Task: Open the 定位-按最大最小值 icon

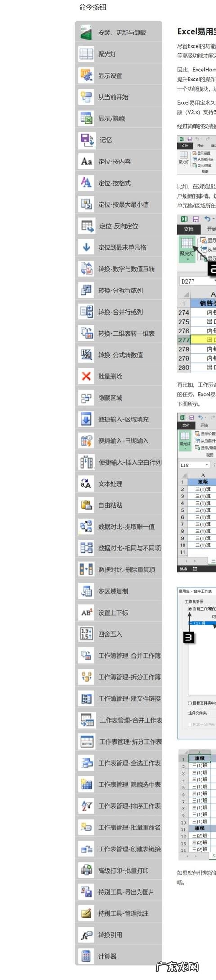Action: point(86,204)
